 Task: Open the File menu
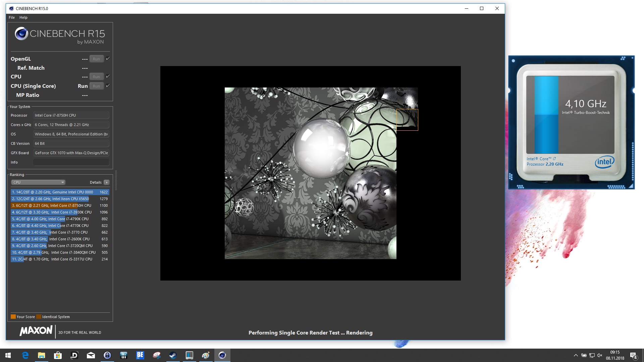(12, 17)
